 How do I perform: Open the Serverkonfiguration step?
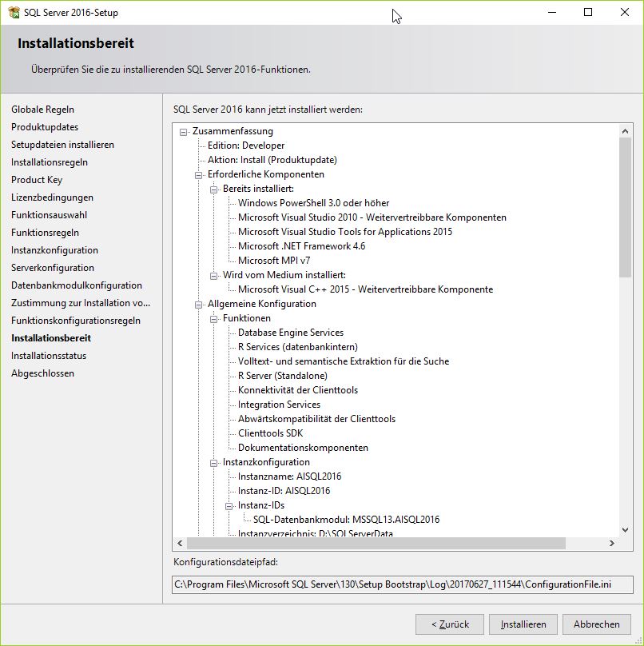(x=53, y=268)
